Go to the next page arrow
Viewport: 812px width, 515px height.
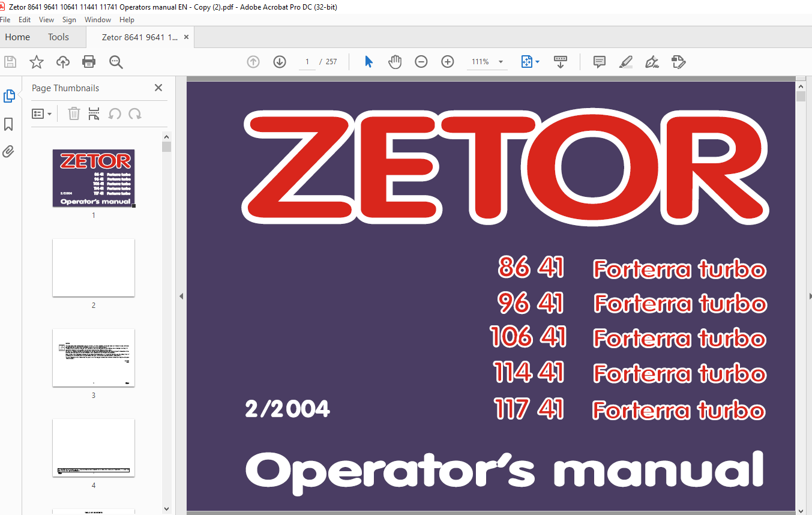point(280,62)
